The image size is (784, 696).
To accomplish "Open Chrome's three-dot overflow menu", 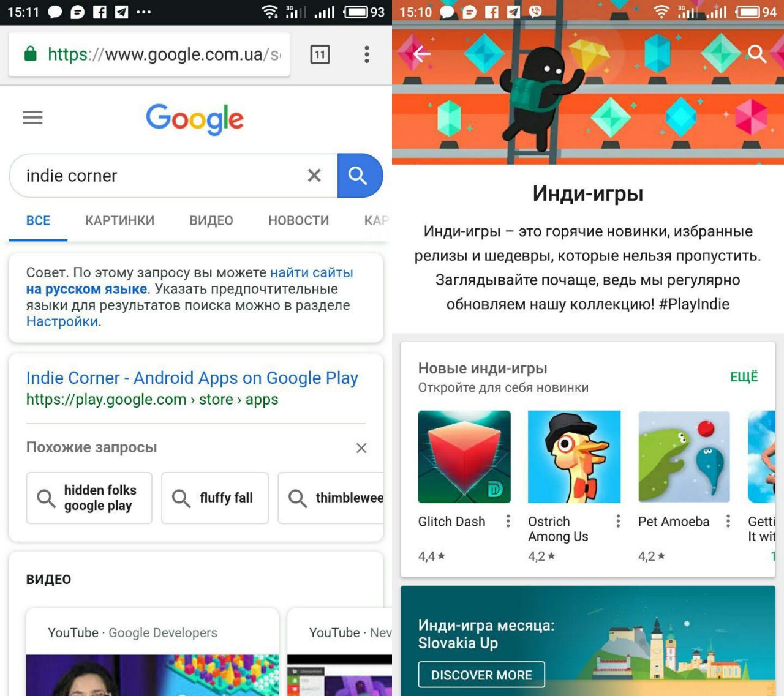I will pos(367,54).
